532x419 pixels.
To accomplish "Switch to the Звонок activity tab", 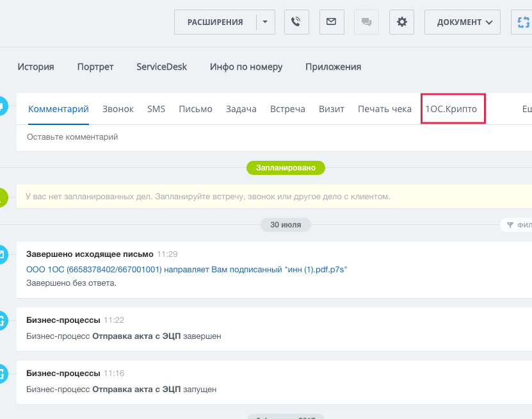I will (118, 109).
